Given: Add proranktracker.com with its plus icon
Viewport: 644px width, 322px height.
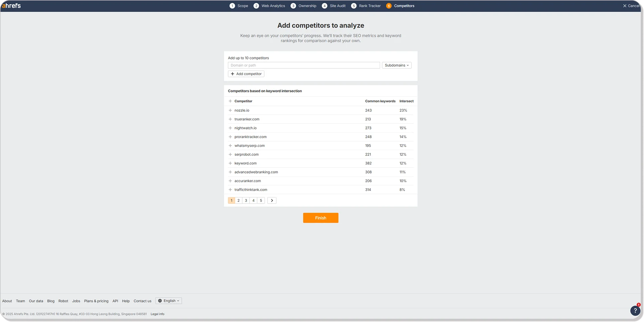Looking at the screenshot, I should 230,137.
